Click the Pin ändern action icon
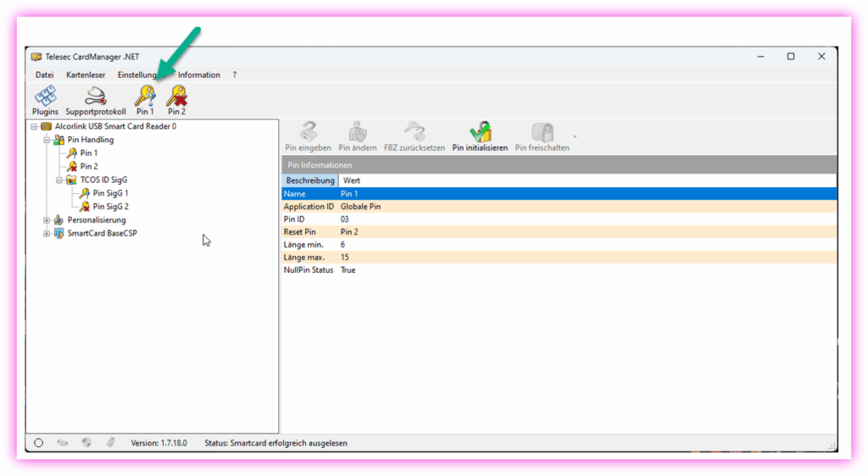Viewport: 868px width, 476px height. 358,133
